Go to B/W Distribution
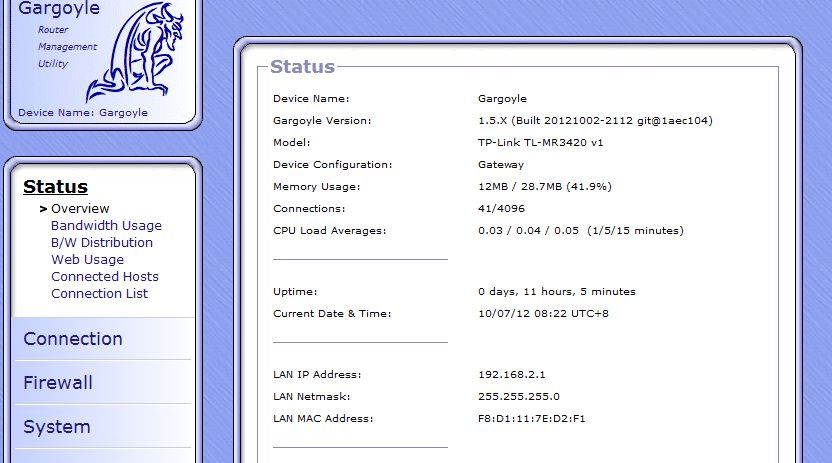Viewport: 832px width, 463px height. (102, 243)
